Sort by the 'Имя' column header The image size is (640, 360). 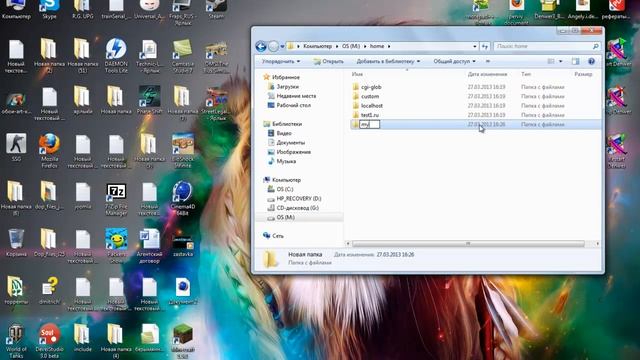click(x=357, y=74)
